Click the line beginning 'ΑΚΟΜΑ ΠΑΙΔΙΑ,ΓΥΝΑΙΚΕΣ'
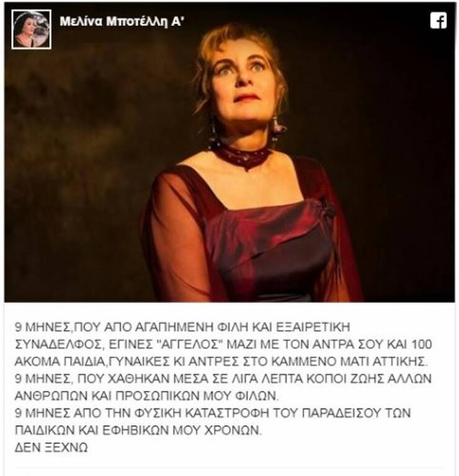Screen dimensions: 459x476 tap(221, 361)
